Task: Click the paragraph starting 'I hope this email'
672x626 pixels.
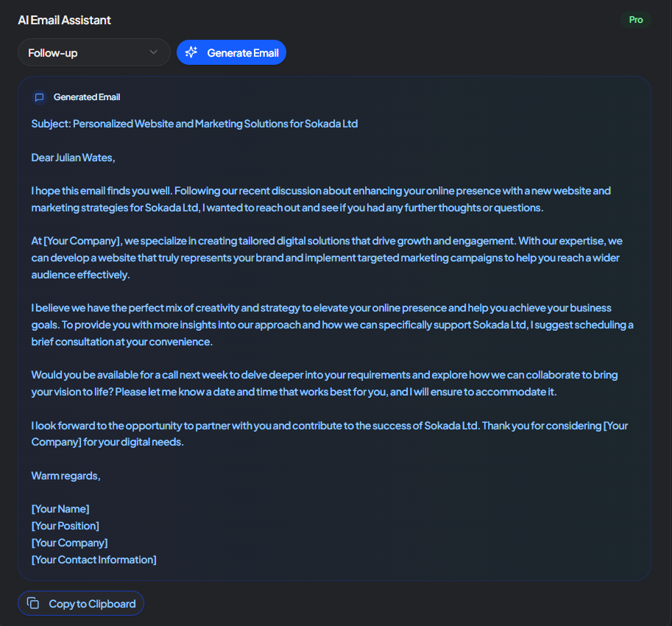Action: 321,200
